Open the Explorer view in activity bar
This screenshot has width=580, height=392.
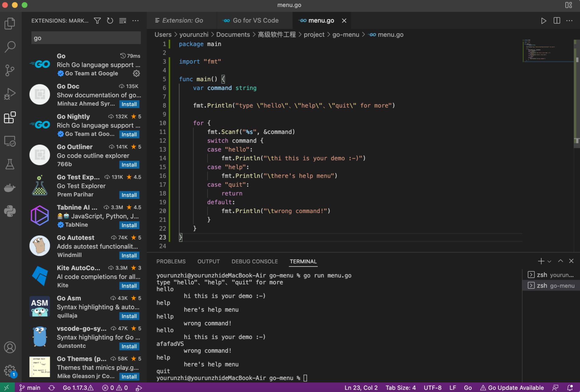tap(10, 23)
